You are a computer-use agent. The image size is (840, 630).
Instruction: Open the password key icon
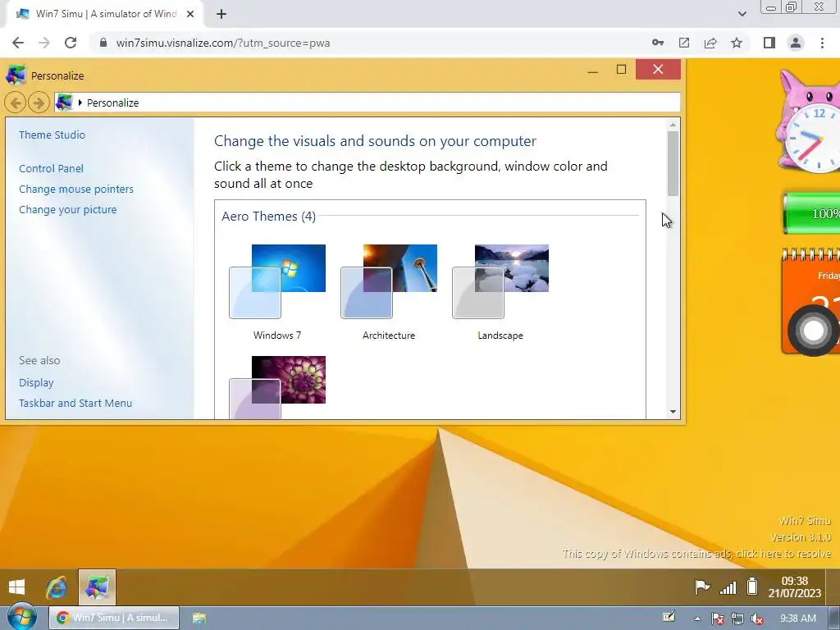[x=658, y=43]
